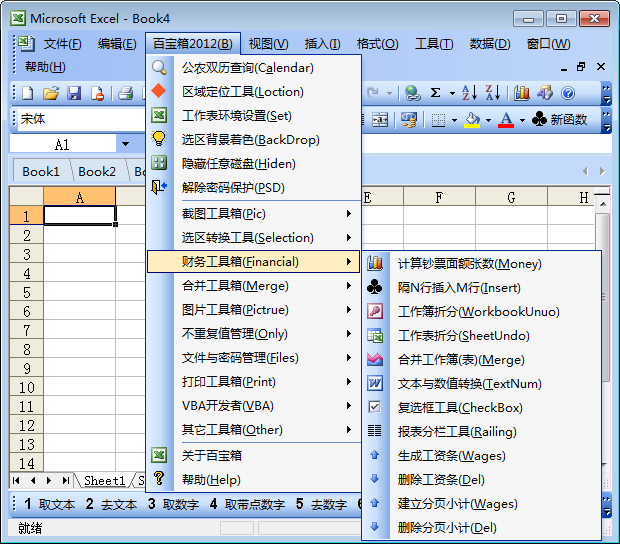Click 生成工资条(Wages) submenu item

(482, 456)
